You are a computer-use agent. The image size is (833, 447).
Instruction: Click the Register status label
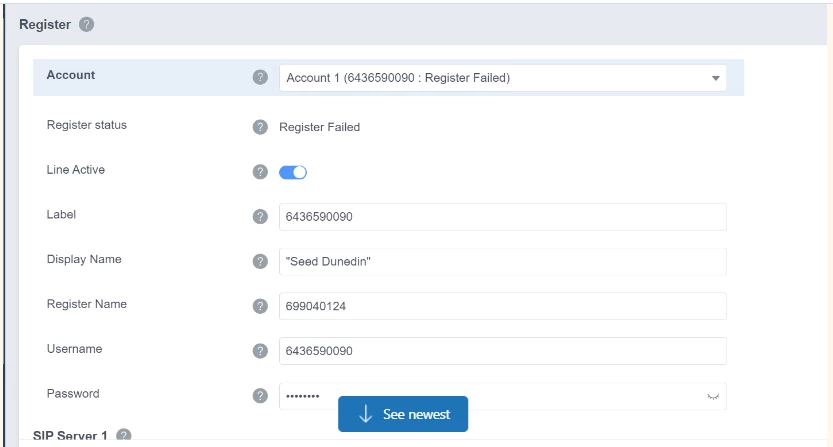click(87, 125)
